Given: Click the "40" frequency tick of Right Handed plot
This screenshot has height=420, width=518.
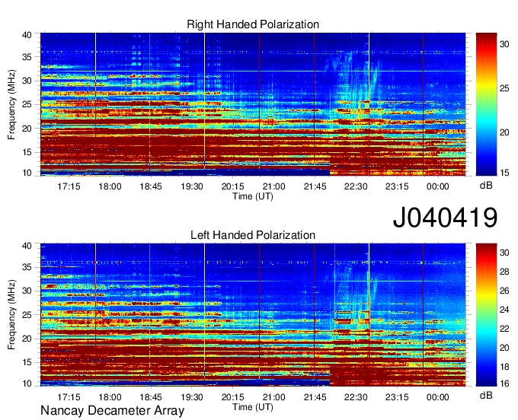Looking at the screenshot, I should coord(27,35).
